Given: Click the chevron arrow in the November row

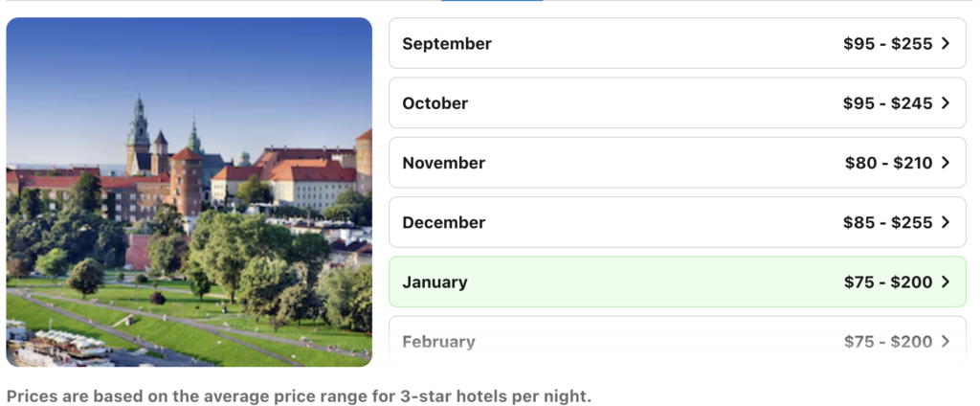Looking at the screenshot, I should 946,163.
